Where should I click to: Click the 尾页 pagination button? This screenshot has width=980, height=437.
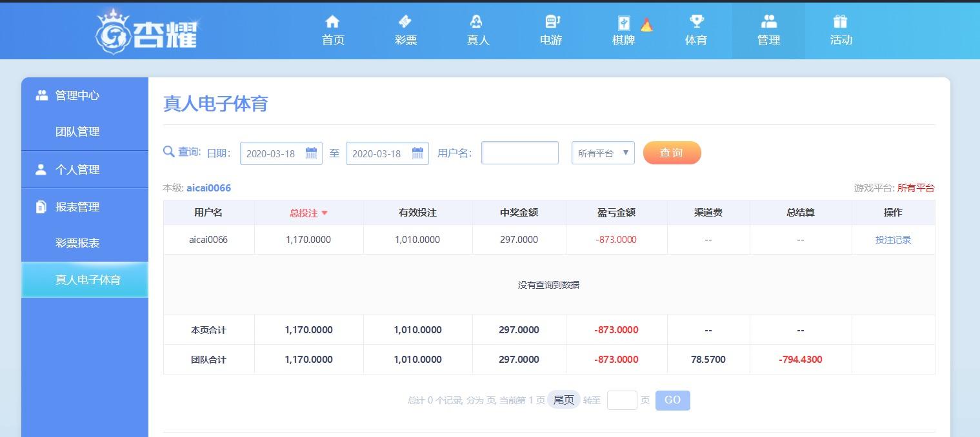click(x=564, y=400)
